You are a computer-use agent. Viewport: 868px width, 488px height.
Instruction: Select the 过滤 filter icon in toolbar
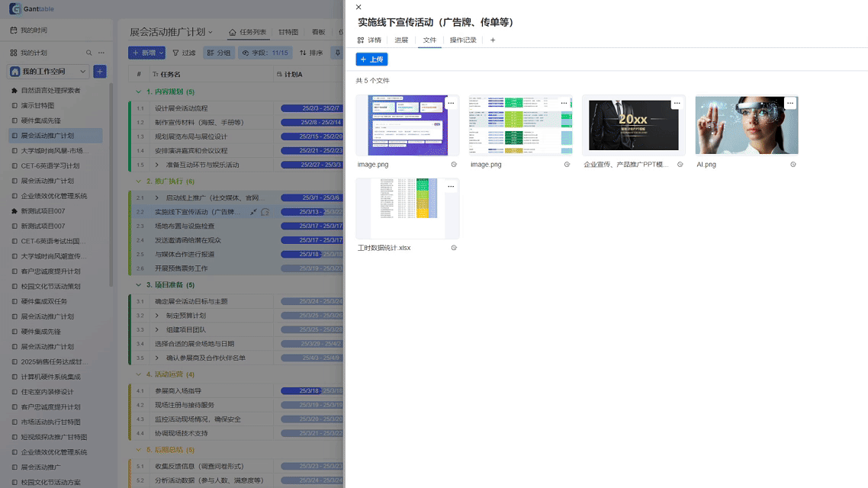coord(175,53)
